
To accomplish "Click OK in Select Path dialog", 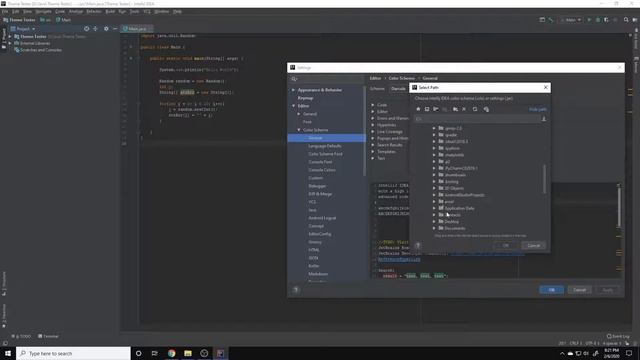I will (506, 245).
